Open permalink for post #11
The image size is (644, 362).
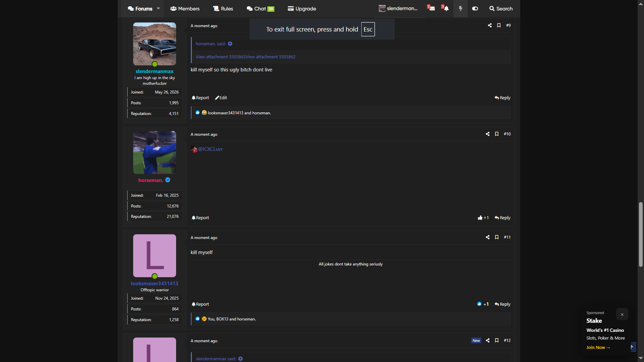(507, 237)
